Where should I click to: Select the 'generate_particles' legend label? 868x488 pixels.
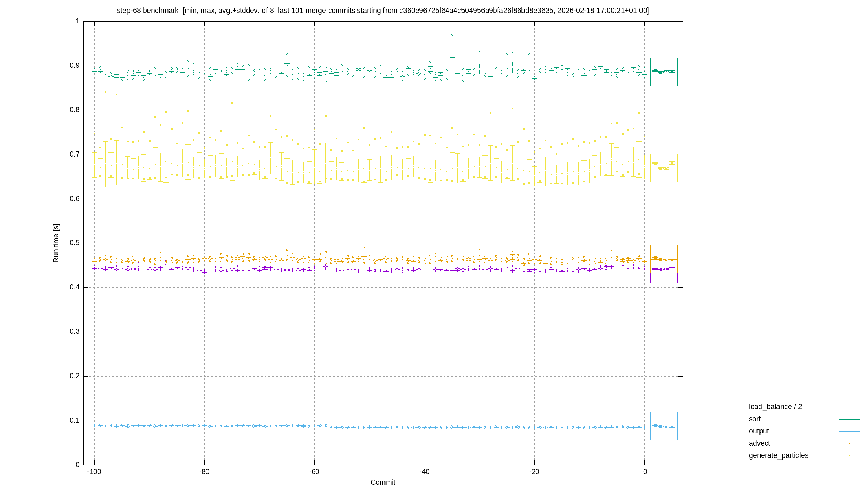tap(778, 455)
